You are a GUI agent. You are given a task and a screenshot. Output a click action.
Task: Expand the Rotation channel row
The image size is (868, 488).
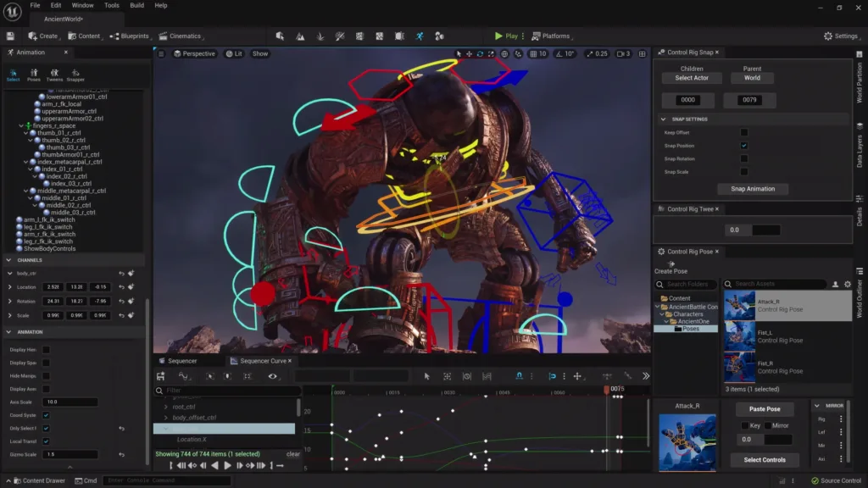click(9, 301)
